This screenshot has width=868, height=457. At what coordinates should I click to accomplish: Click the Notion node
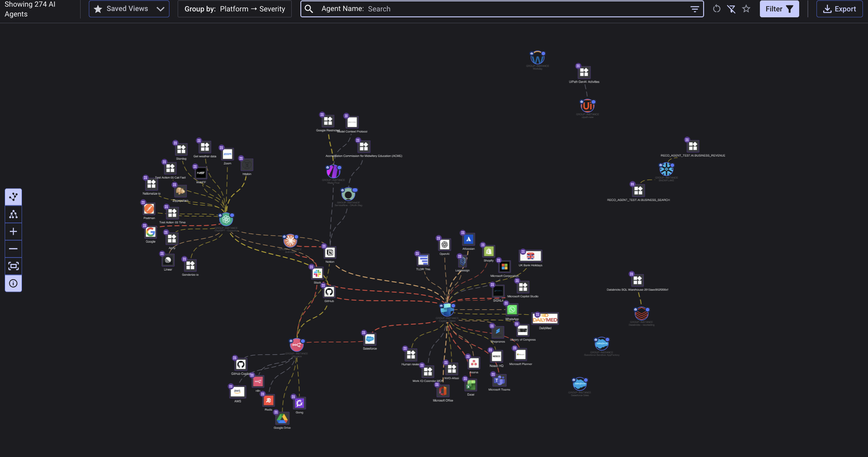[x=330, y=252]
